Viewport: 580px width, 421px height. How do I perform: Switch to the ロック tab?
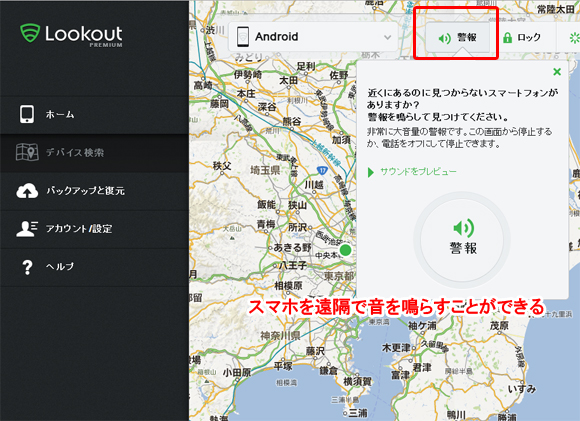click(x=522, y=37)
